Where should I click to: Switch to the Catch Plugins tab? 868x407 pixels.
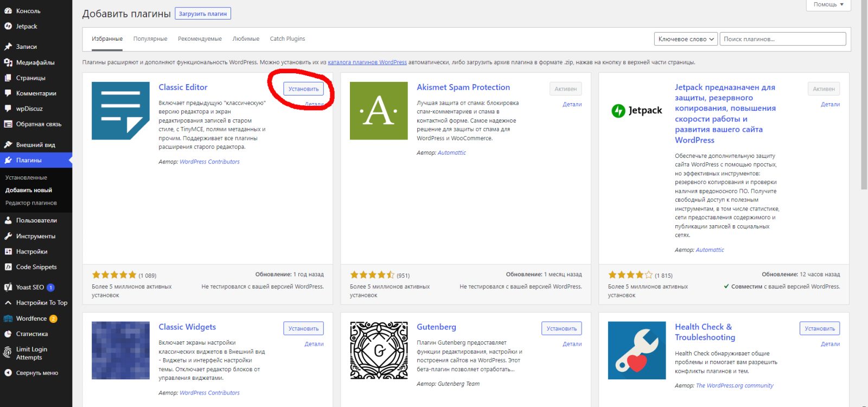[288, 39]
